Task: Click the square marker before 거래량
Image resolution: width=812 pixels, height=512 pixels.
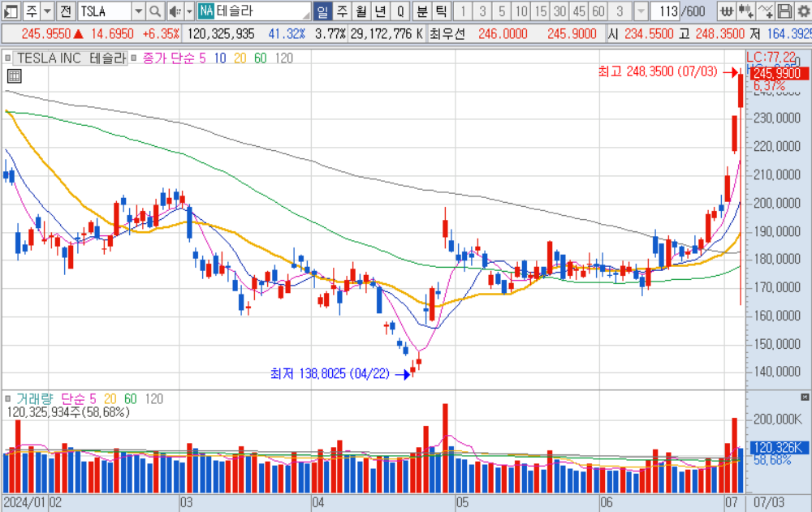Action: (7, 398)
